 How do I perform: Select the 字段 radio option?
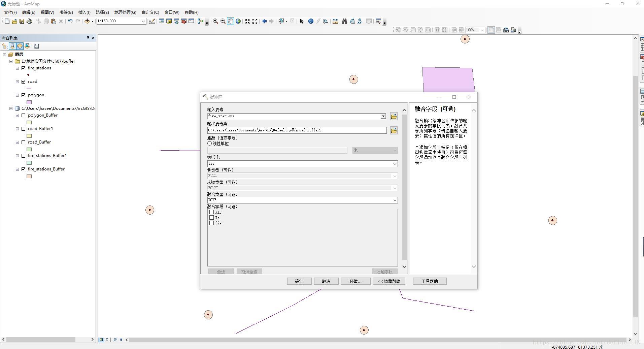(x=210, y=157)
